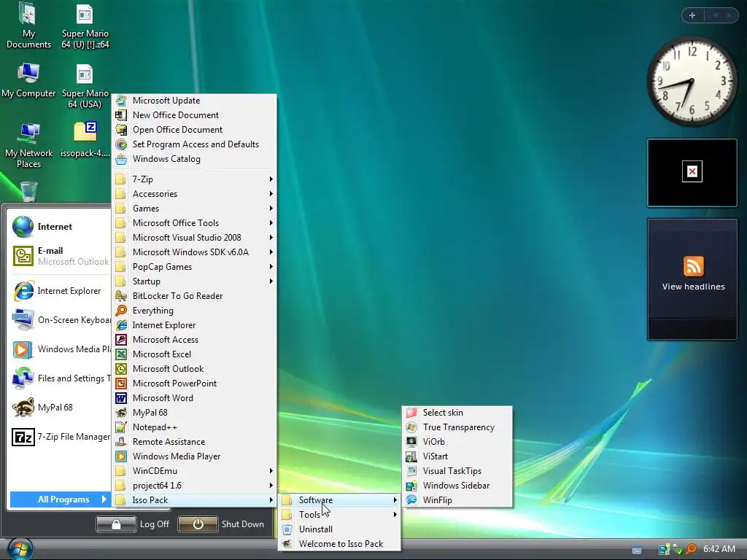Select the Software submenu entry
This screenshot has height=560, width=747.
point(339,500)
